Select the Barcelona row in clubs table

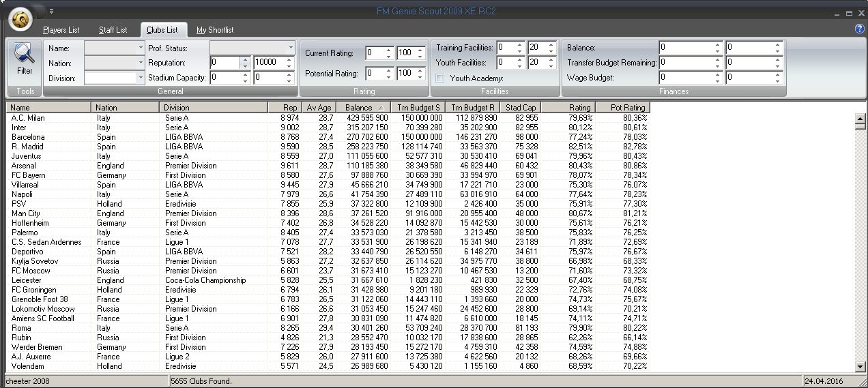(x=28, y=137)
